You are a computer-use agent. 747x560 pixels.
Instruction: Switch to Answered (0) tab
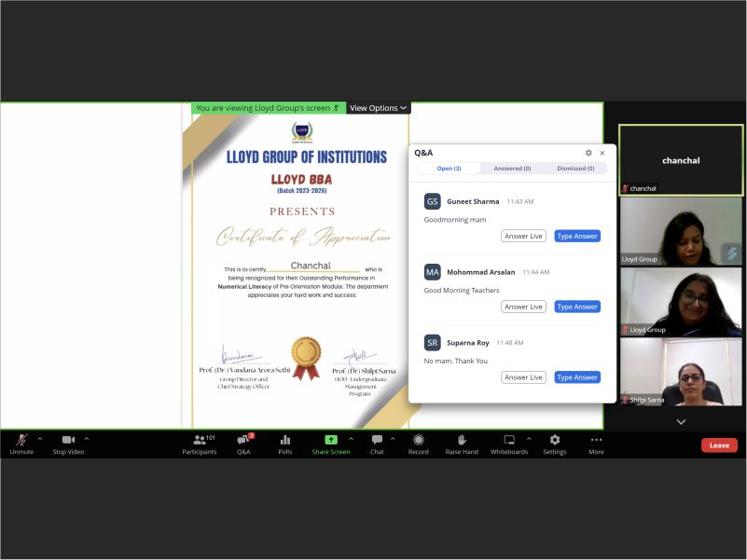(512, 168)
